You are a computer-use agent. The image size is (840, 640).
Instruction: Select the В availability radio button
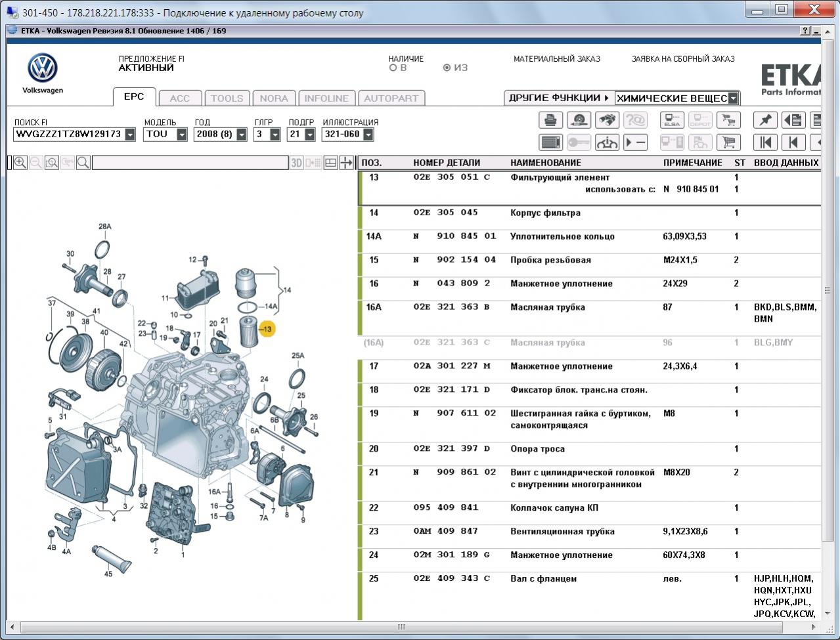coord(393,68)
